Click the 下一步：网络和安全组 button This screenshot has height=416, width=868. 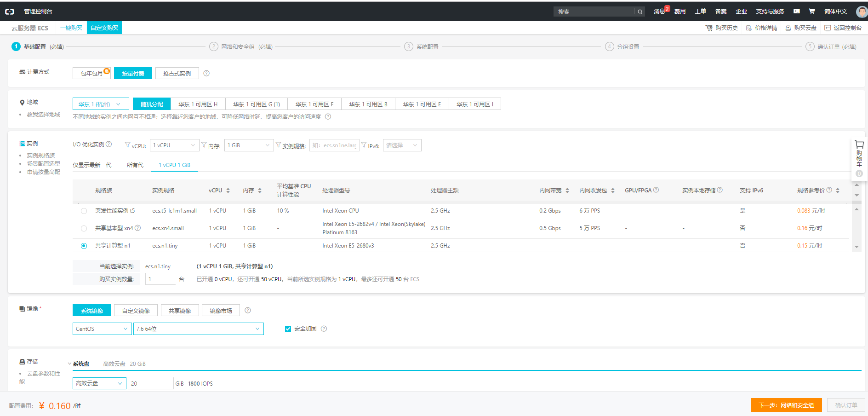coord(786,405)
